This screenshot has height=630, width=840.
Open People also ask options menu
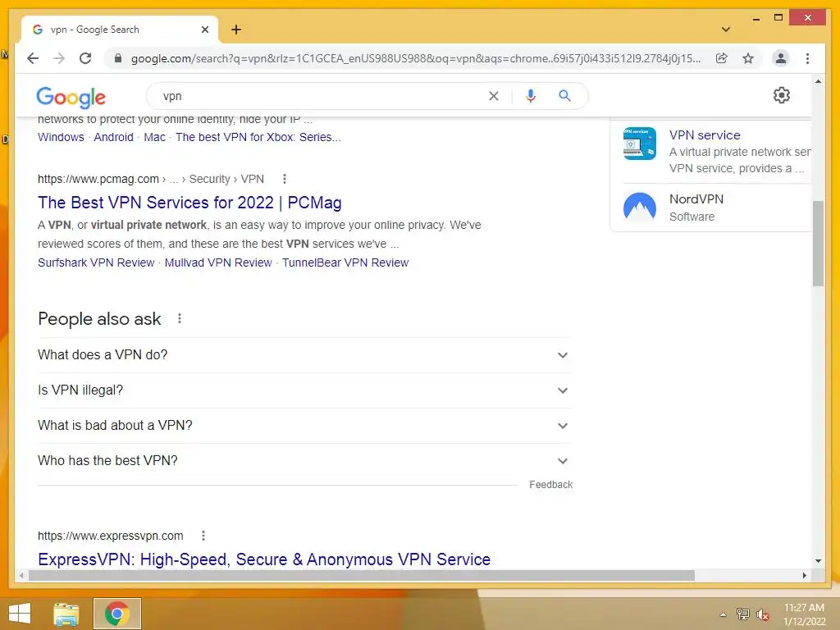180,319
